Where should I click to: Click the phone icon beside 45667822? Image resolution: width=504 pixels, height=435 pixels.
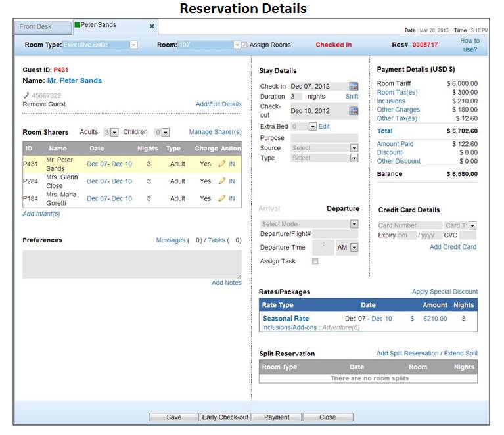[26, 95]
